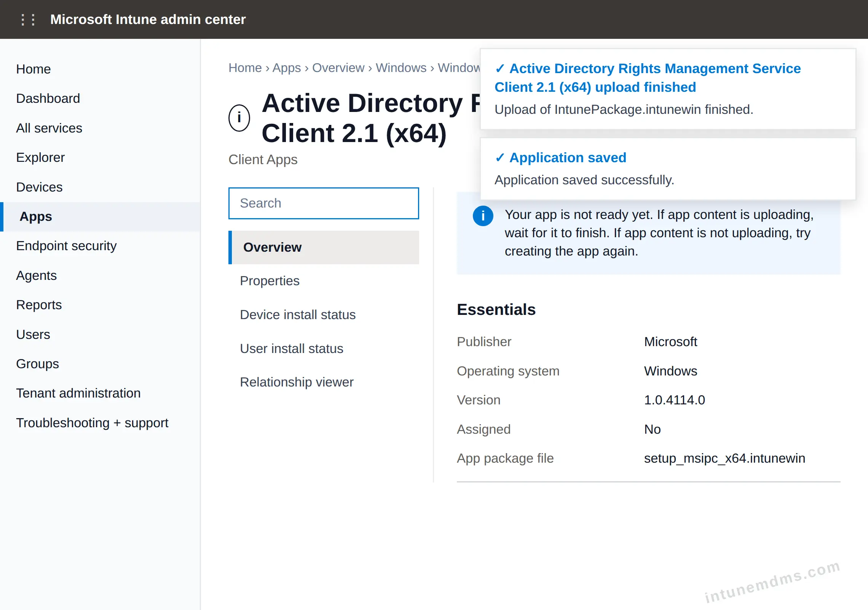The height and width of the screenshot is (610, 868).
Task: Click checkmark icon on Application saved notification
Action: [x=499, y=158]
